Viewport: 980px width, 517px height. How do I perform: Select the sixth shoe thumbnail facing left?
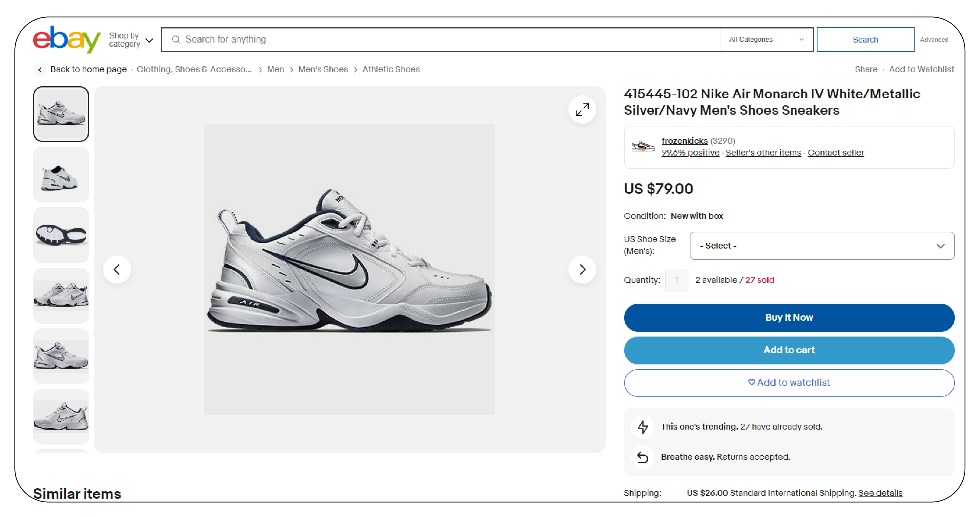(61, 417)
